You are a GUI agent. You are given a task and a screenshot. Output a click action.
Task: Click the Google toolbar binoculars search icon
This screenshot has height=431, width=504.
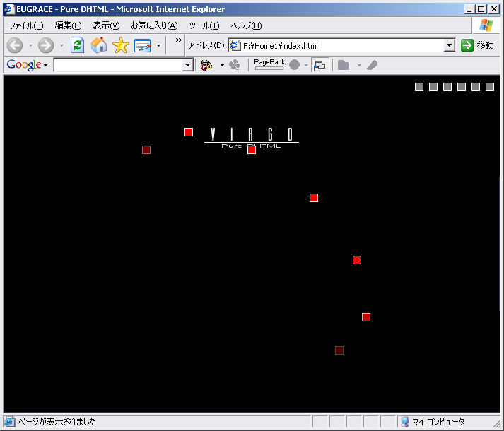click(206, 65)
